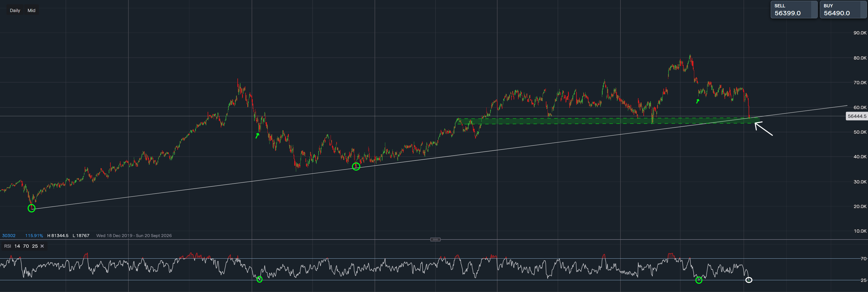Select the leftmost green circle on RSI

click(x=260, y=279)
